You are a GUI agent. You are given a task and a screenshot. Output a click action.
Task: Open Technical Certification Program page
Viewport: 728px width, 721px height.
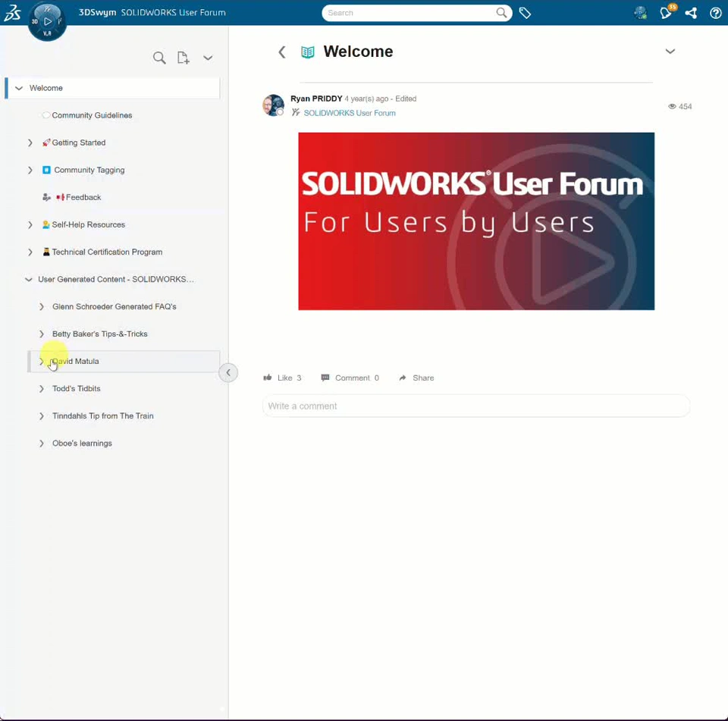pyautogui.click(x=107, y=252)
